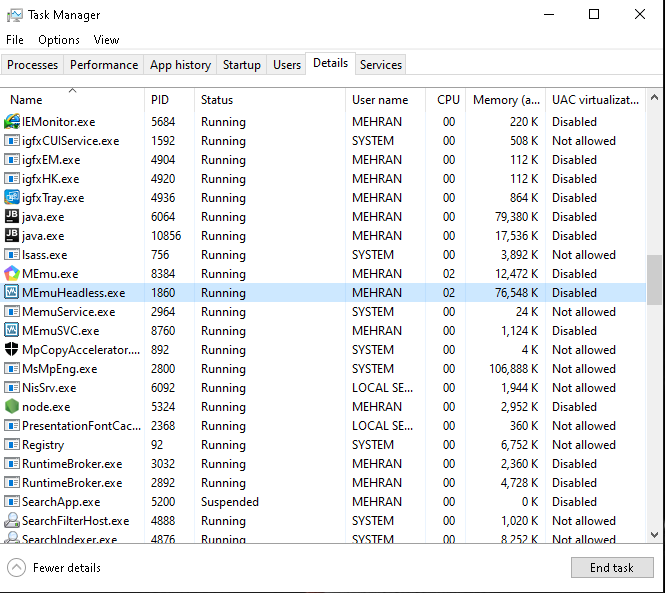This screenshot has height=593, width=665.
Task: Click the igfxTray.exe tray icon
Action: coord(11,197)
